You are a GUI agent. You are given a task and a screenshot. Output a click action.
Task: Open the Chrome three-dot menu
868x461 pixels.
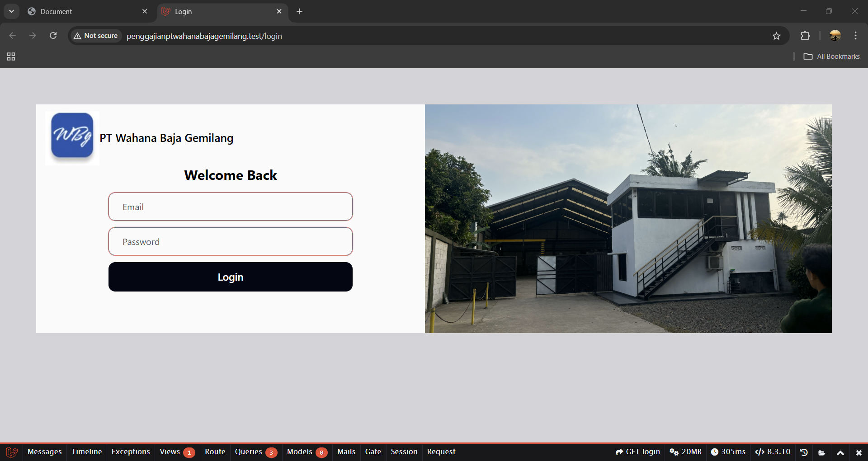click(x=855, y=36)
